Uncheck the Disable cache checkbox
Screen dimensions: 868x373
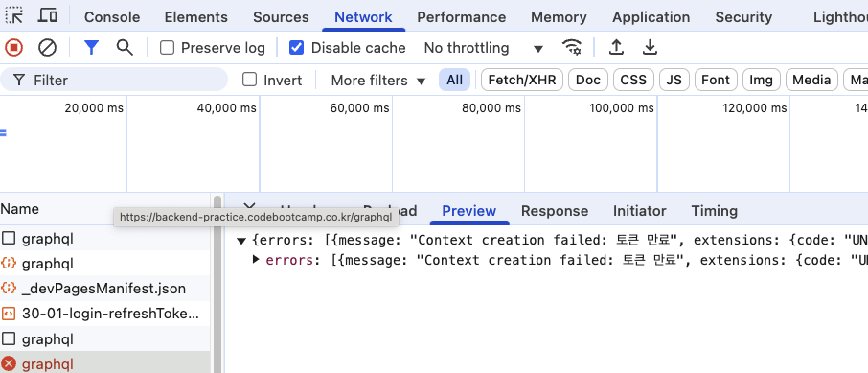297,48
